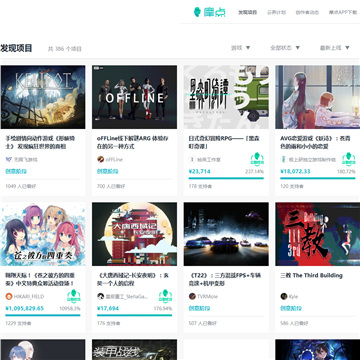The image size is (360, 360).
Task: Click the ¥17,694 raised amount
Action: tap(108, 308)
